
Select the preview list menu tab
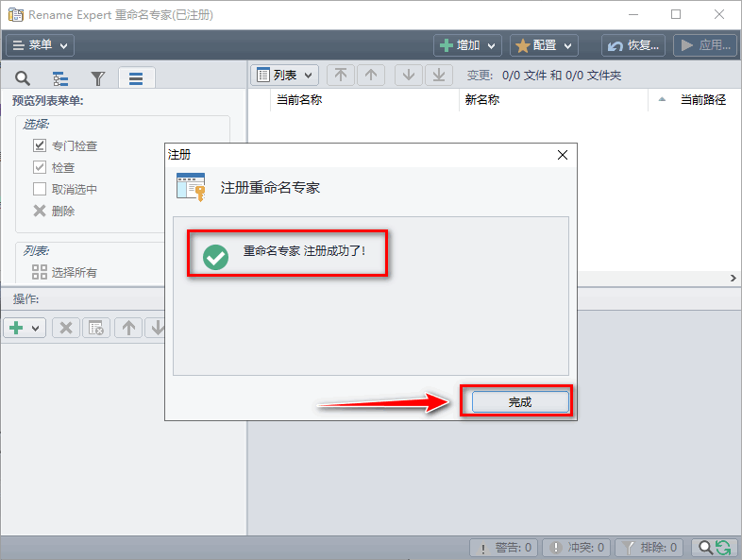136,78
